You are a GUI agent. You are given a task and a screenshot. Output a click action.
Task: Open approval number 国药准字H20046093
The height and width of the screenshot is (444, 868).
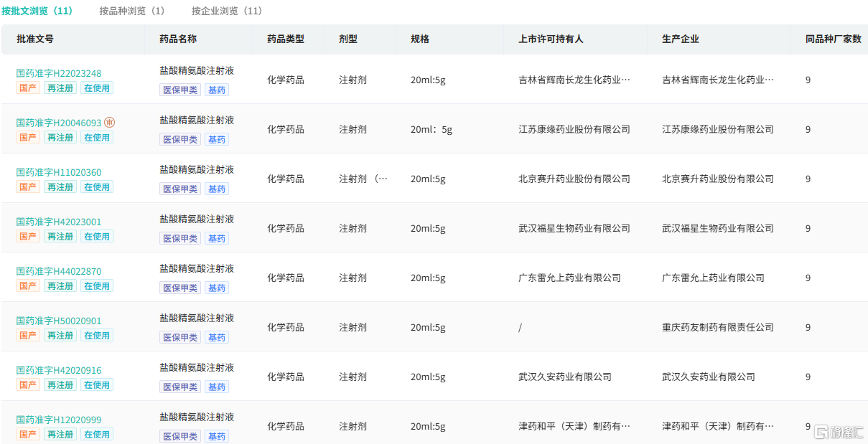59,123
